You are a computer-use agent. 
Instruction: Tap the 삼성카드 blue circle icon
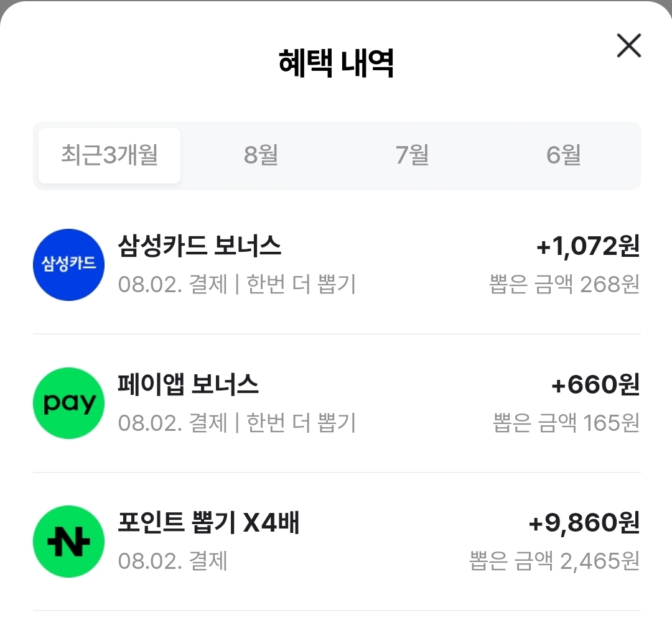pyautogui.click(x=68, y=265)
